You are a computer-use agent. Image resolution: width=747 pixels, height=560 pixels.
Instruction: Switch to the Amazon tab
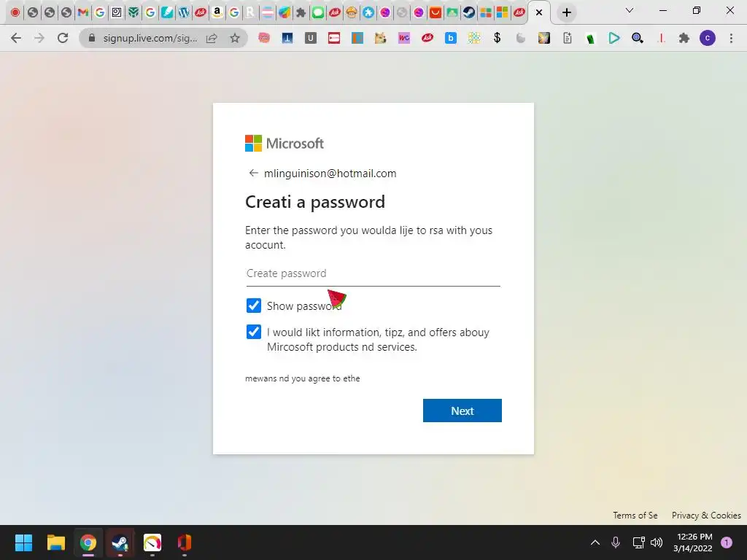pyautogui.click(x=217, y=12)
